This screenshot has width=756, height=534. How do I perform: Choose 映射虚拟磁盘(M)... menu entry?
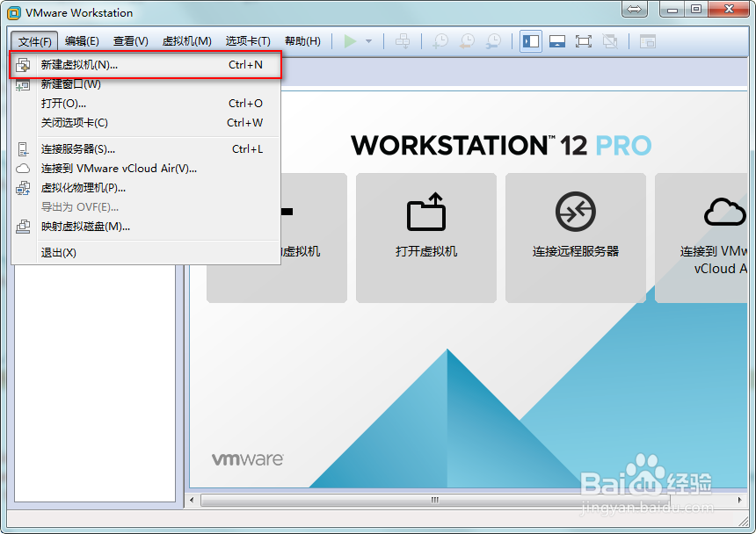[x=145, y=227]
